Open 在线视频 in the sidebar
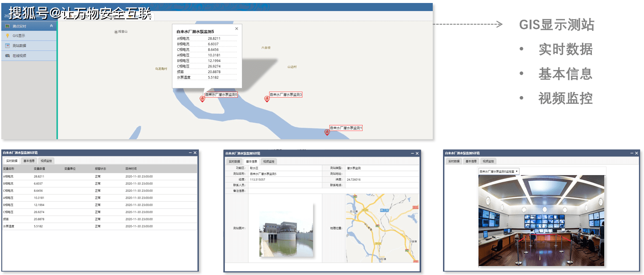This screenshot has height=275, width=644. (x=29, y=56)
